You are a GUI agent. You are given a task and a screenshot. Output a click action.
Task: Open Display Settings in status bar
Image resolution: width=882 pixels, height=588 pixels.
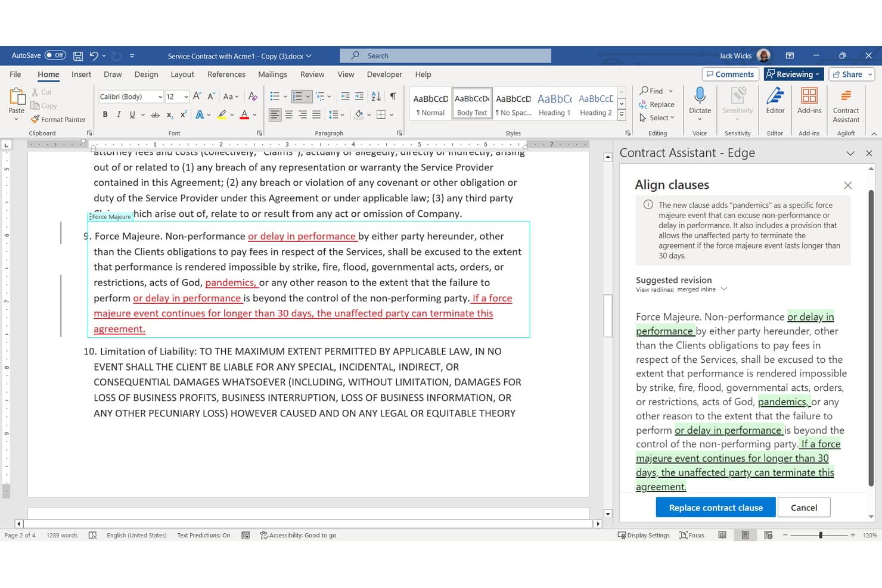644,535
